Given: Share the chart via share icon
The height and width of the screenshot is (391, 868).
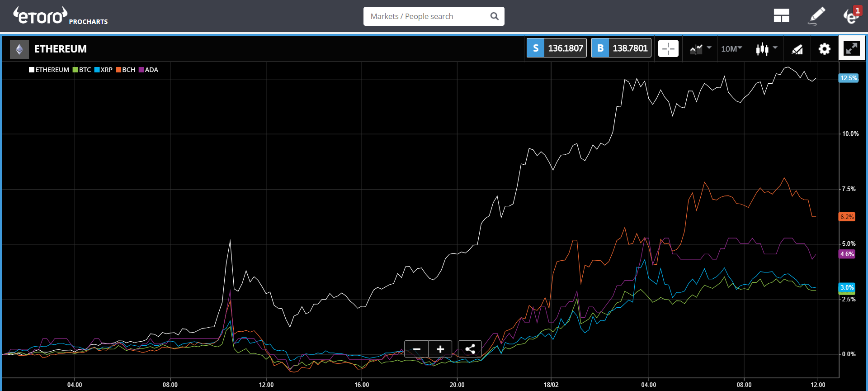Looking at the screenshot, I should point(470,349).
